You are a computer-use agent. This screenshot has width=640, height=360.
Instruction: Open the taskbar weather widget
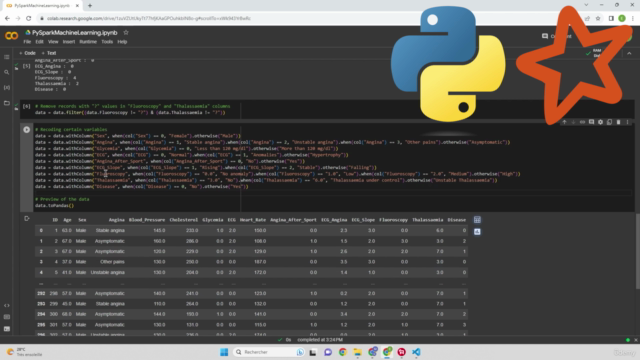24,352
